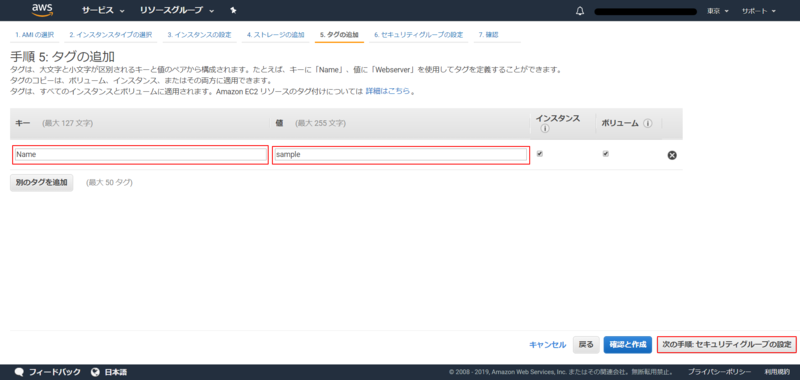Remove the Name tag with the X icon
Viewport: 800px width, 380px height.
672,155
